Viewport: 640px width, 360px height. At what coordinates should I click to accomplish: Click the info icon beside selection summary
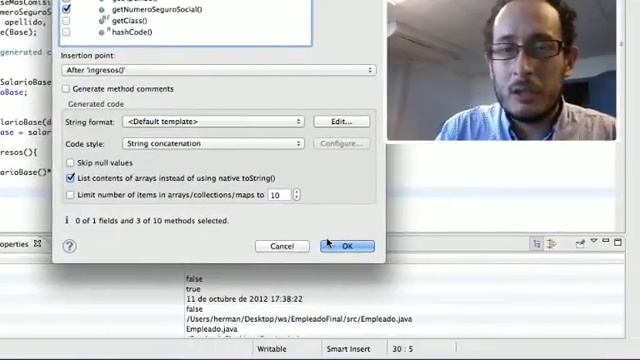coord(67,220)
